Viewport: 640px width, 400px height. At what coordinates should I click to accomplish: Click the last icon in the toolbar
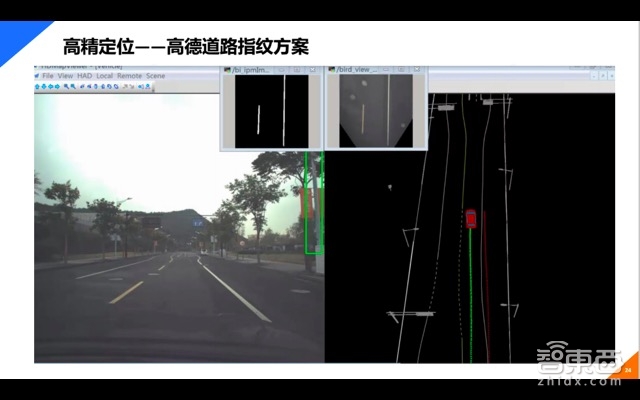tap(148, 87)
